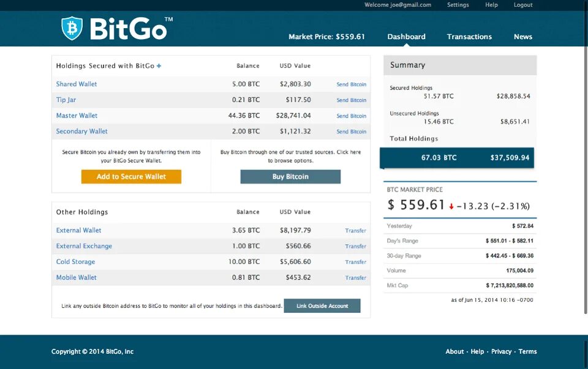Click the plus icon beside Holdings Secured with BitGo
The image size is (588, 369).
tap(159, 66)
